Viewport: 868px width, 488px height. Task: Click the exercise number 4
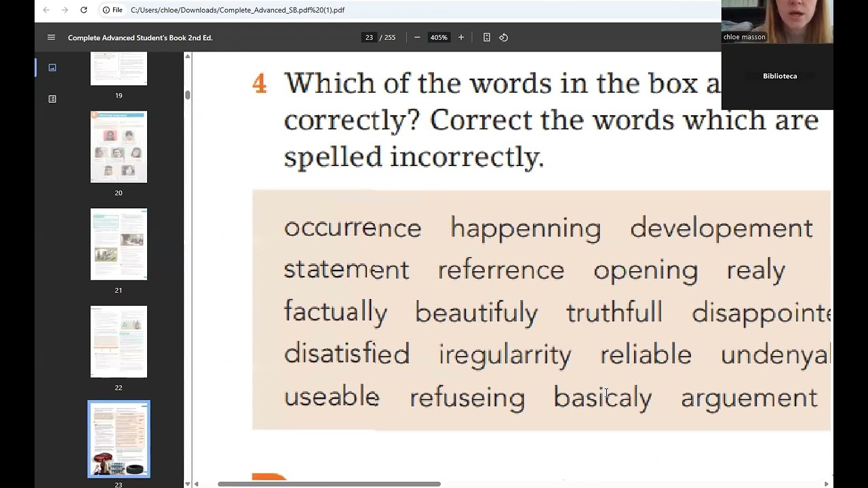point(260,84)
